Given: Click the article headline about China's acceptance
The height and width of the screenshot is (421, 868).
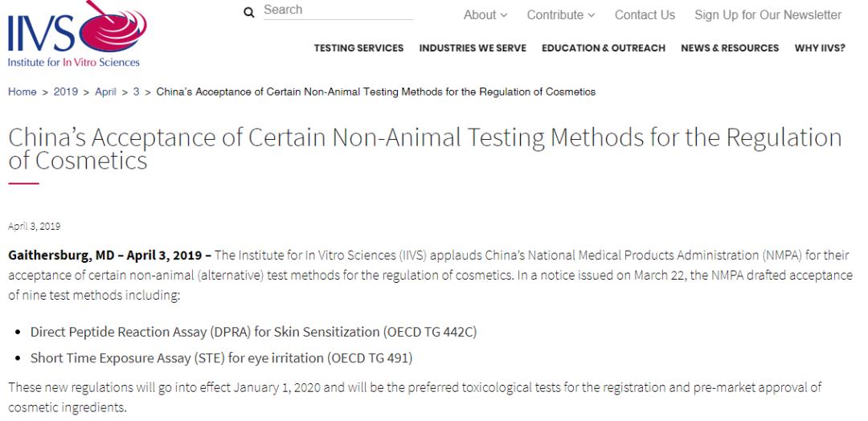Looking at the screenshot, I should [x=424, y=149].
